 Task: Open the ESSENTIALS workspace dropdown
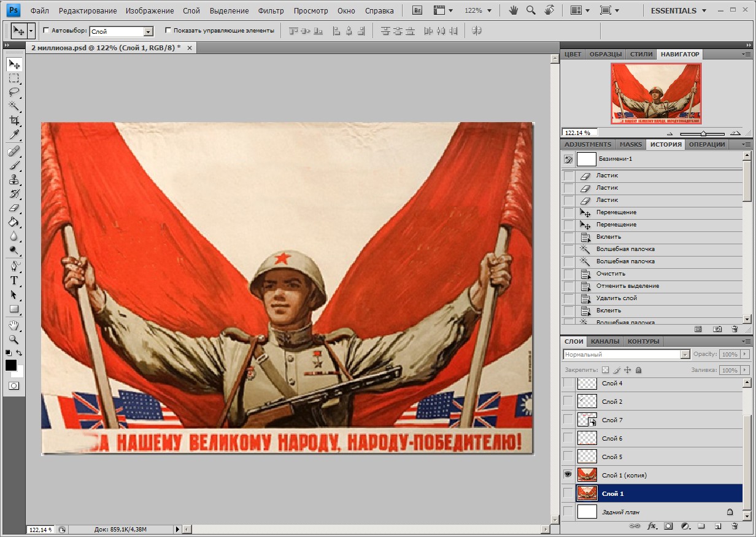coord(679,10)
